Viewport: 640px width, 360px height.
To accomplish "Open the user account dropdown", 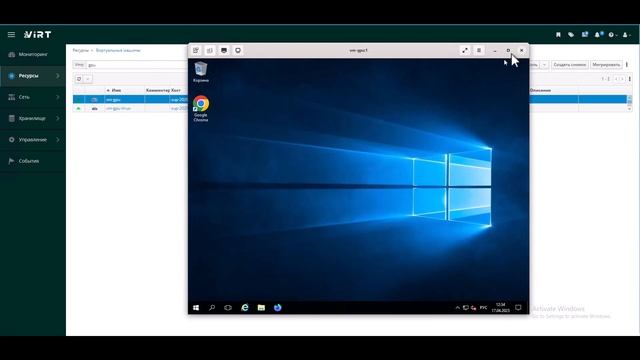I will click(627, 35).
